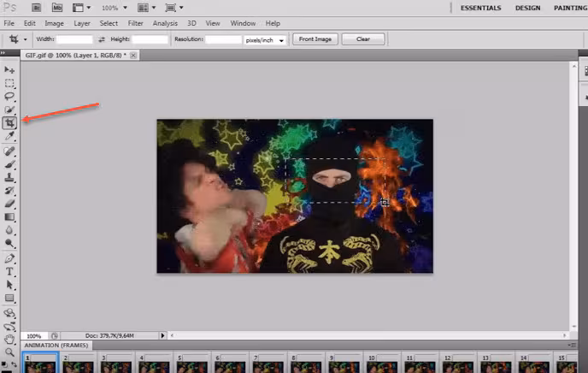This screenshot has height=373, width=588.
Task: Click the Width input field
Action: click(74, 39)
